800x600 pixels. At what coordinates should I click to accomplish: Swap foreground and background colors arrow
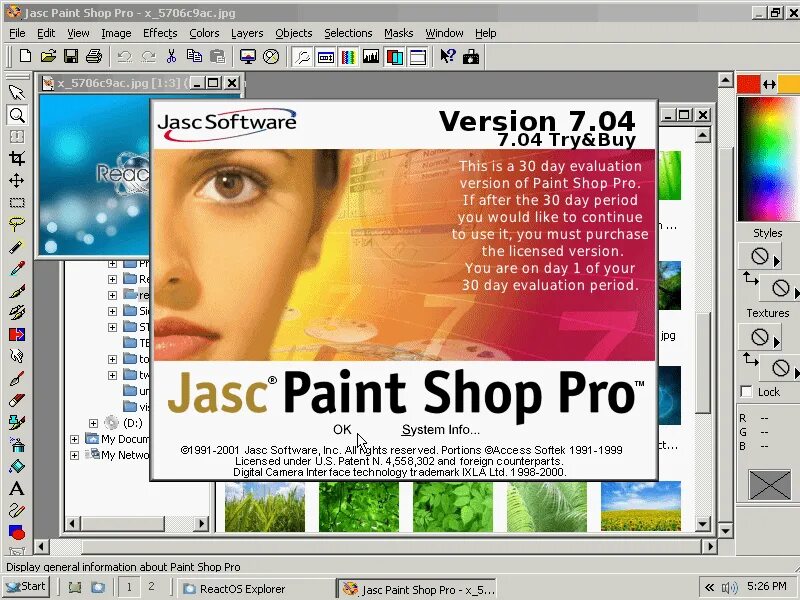(x=769, y=84)
